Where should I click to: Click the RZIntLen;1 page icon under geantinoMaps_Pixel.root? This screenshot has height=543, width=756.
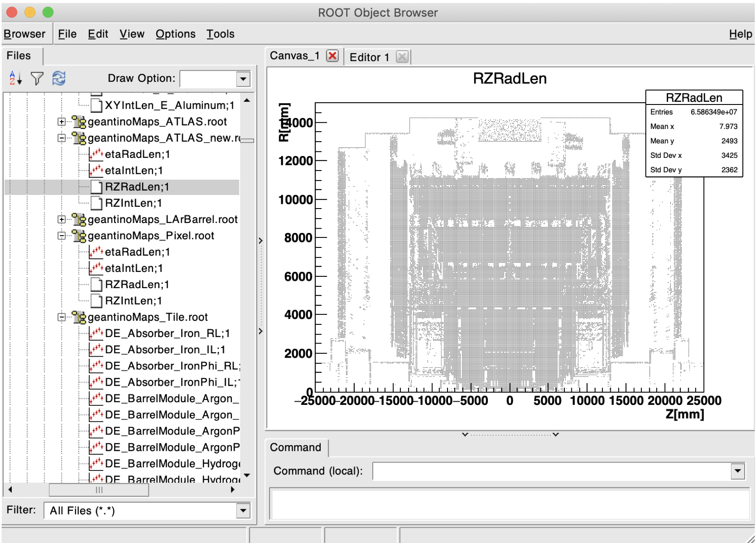click(x=96, y=301)
